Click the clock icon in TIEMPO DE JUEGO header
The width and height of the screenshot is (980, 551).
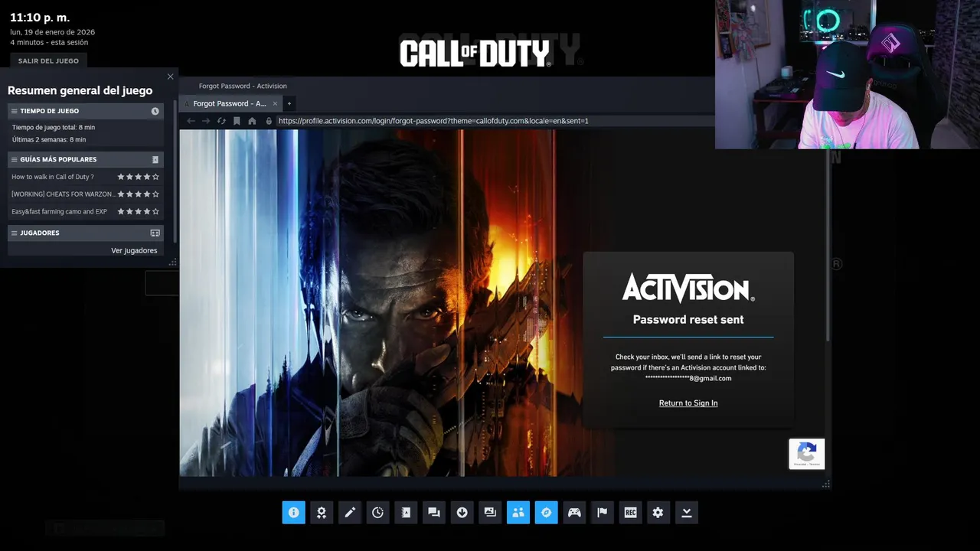click(x=155, y=111)
